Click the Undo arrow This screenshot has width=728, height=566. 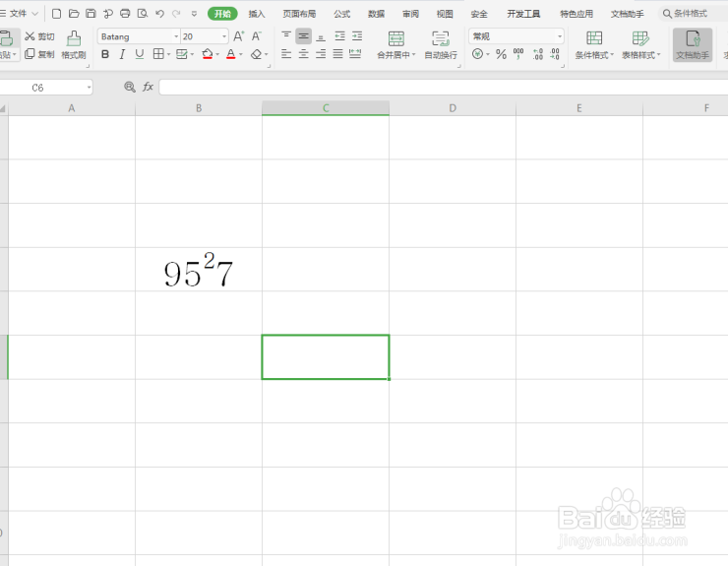coord(159,14)
